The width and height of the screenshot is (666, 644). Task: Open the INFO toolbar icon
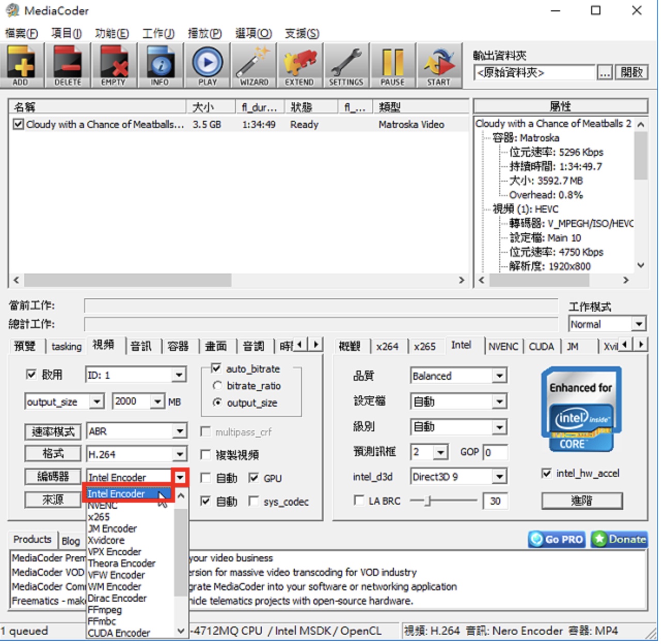click(160, 66)
